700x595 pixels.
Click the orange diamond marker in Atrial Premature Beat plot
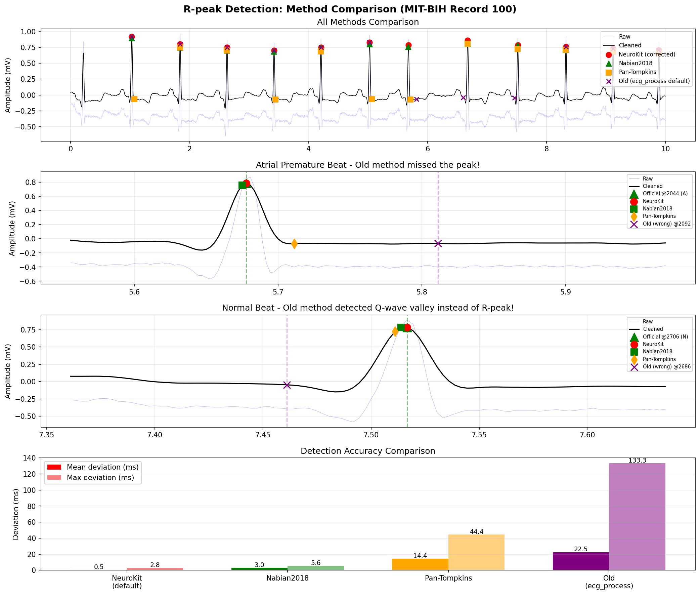coord(294,243)
